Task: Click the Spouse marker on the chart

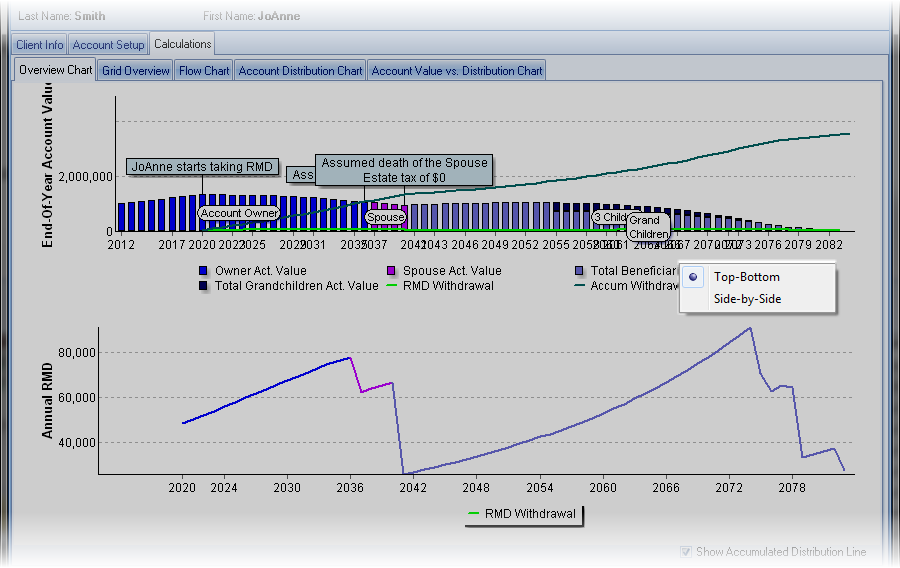Action: tap(385, 217)
